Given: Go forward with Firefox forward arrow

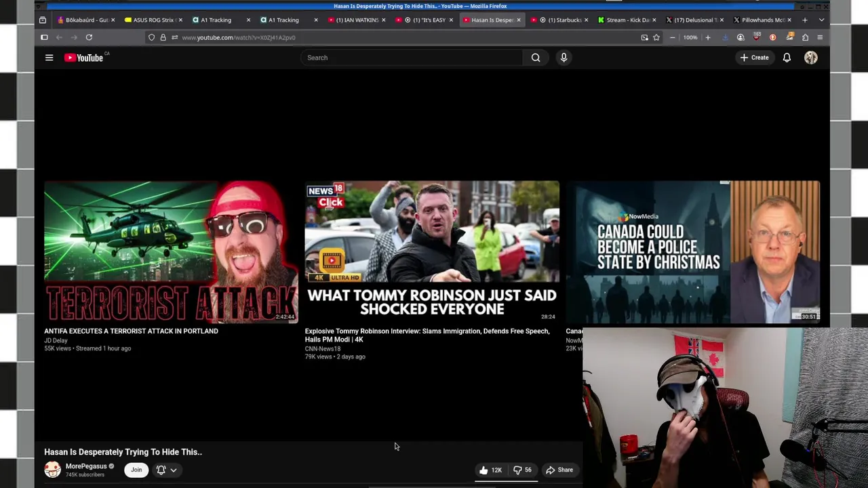Looking at the screenshot, I should pyautogui.click(x=74, y=37).
